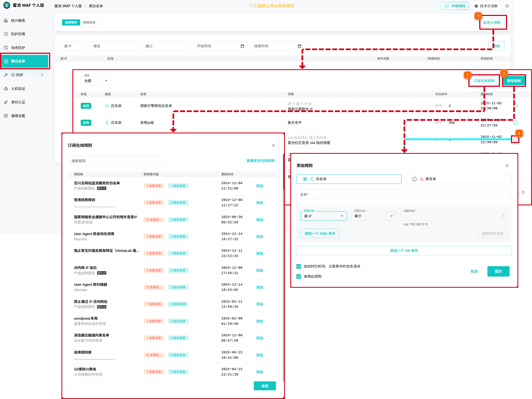Open the 查看更多在线规则 link
The width and height of the screenshot is (532, 399).
pyautogui.click(x=260, y=161)
